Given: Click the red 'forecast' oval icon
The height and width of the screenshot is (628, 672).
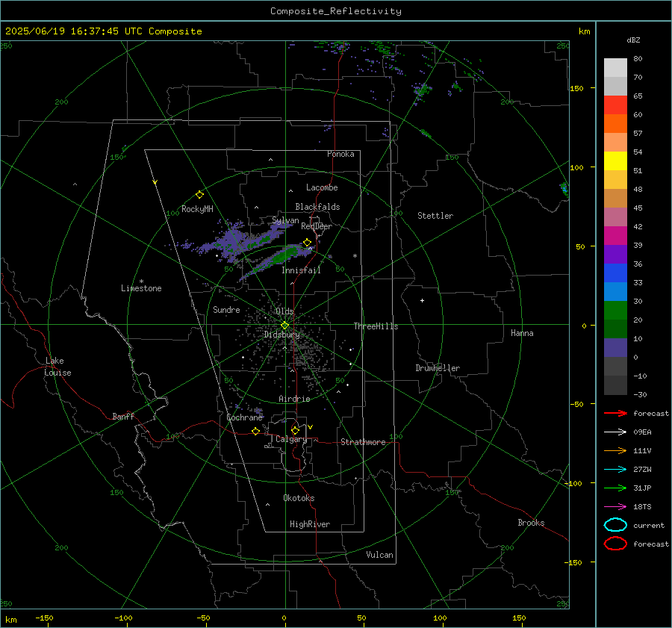Looking at the screenshot, I should 615,544.
